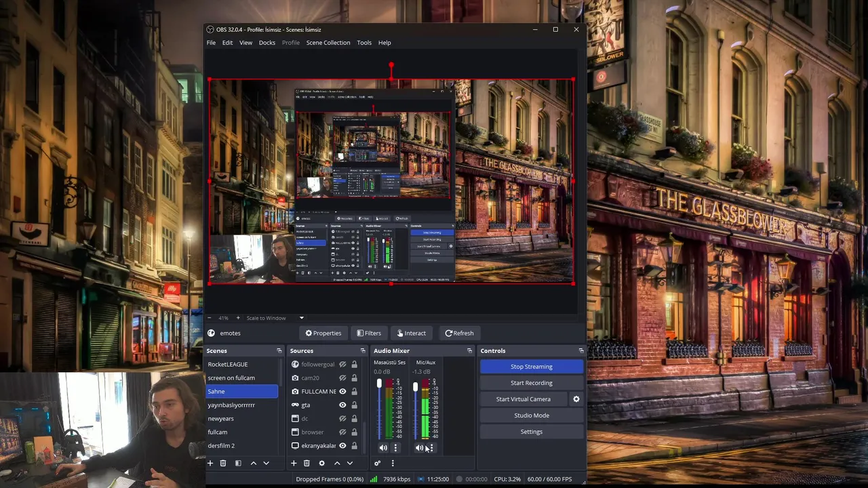Screen dimensions: 868x488
Task: Open OBS Settings from Controls
Action: tap(532, 432)
